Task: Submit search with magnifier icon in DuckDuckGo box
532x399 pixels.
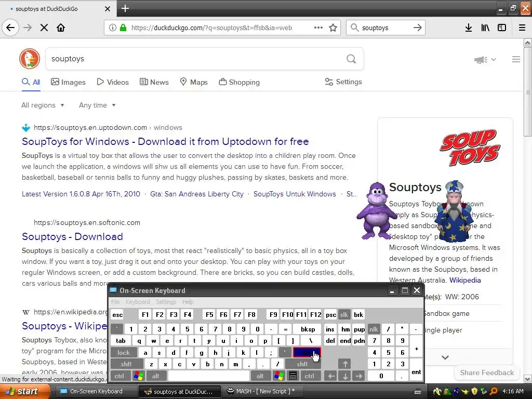Action: 351,59
